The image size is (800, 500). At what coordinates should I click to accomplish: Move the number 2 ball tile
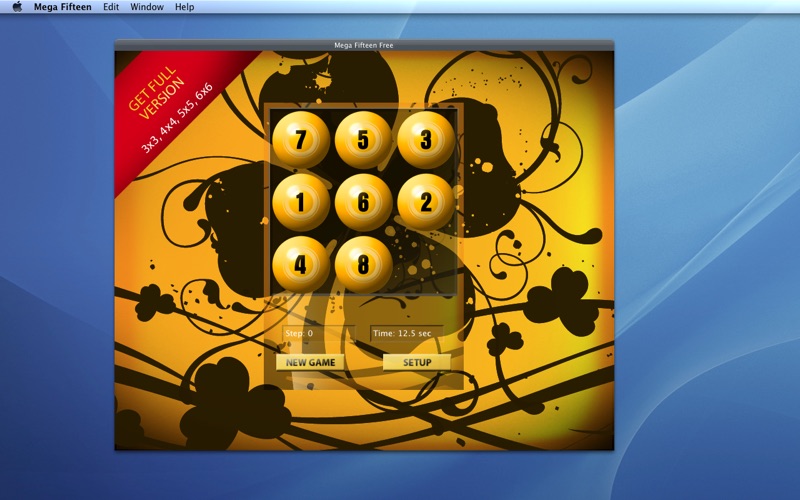[x=426, y=202]
